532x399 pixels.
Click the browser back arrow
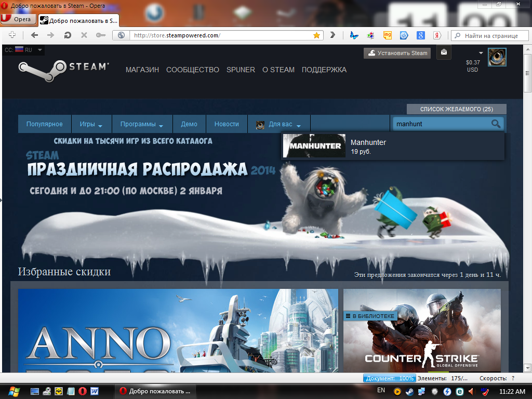pyautogui.click(x=34, y=35)
